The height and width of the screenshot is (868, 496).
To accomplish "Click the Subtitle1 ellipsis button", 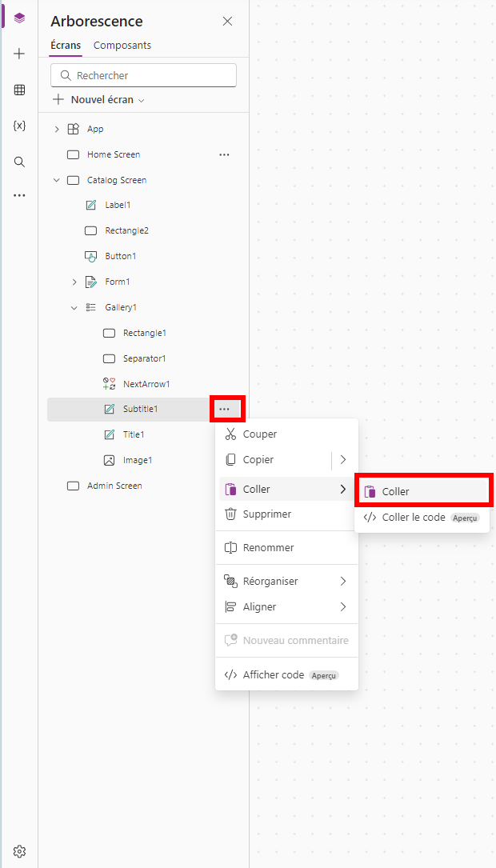I will tap(224, 409).
